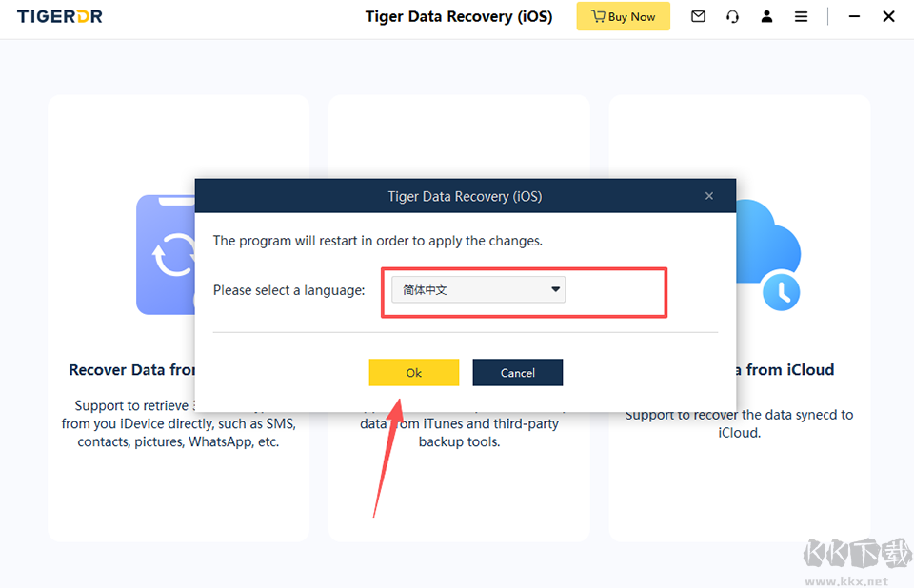Viewport: 914px width, 588px height.
Task: Click 'contacts, pictures, WhatsApp, etc.' text
Action: click(x=178, y=441)
